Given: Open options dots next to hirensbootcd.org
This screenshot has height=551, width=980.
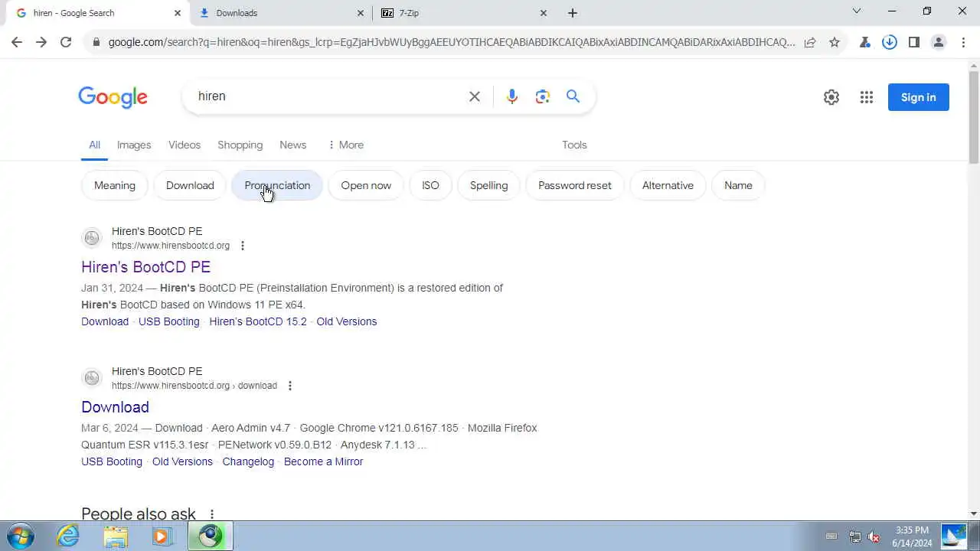Looking at the screenshot, I should 243,246.
